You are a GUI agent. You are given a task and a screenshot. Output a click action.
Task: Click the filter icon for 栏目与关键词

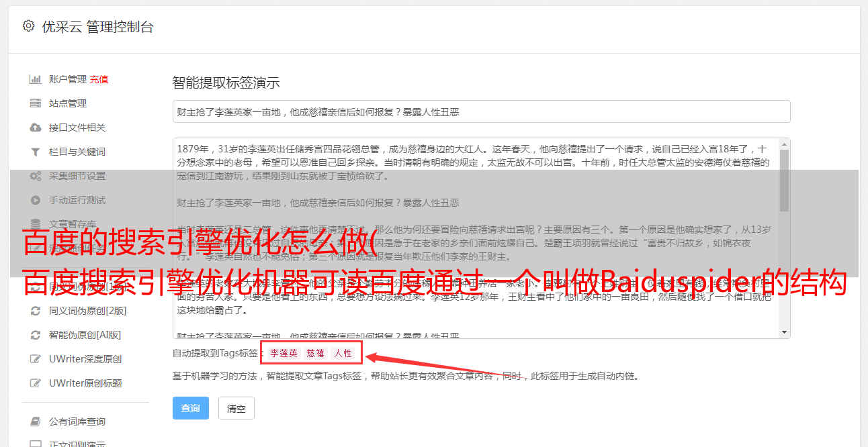tap(36, 152)
